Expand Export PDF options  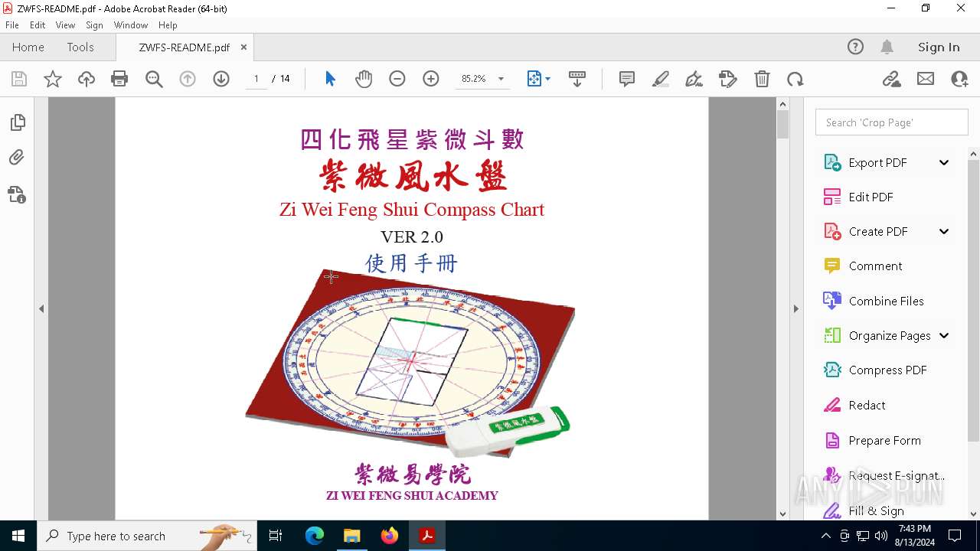pos(944,162)
